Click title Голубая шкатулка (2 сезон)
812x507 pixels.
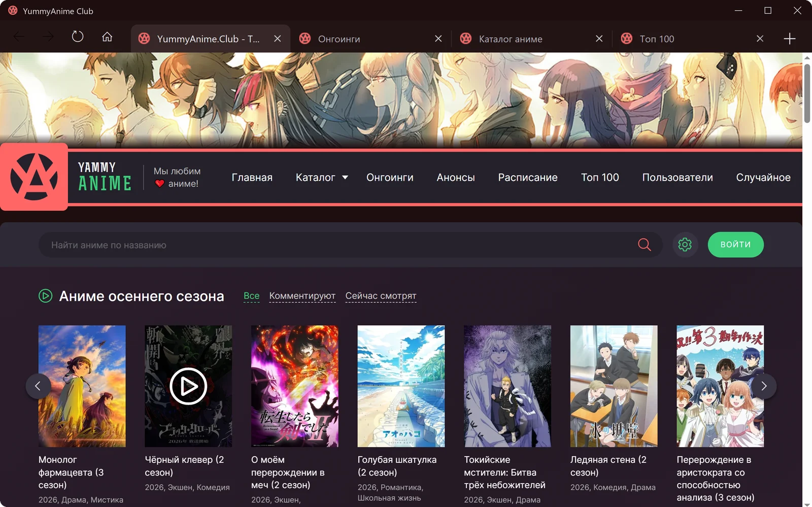(397, 466)
